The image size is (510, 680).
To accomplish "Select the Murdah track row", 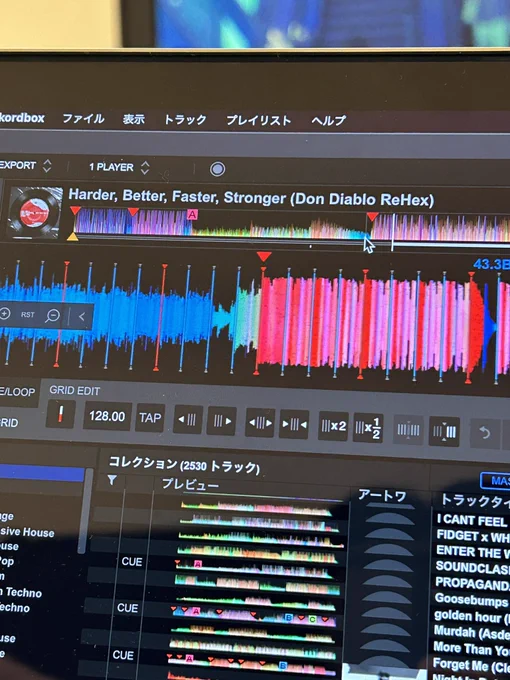I will pyautogui.click(x=471, y=632).
